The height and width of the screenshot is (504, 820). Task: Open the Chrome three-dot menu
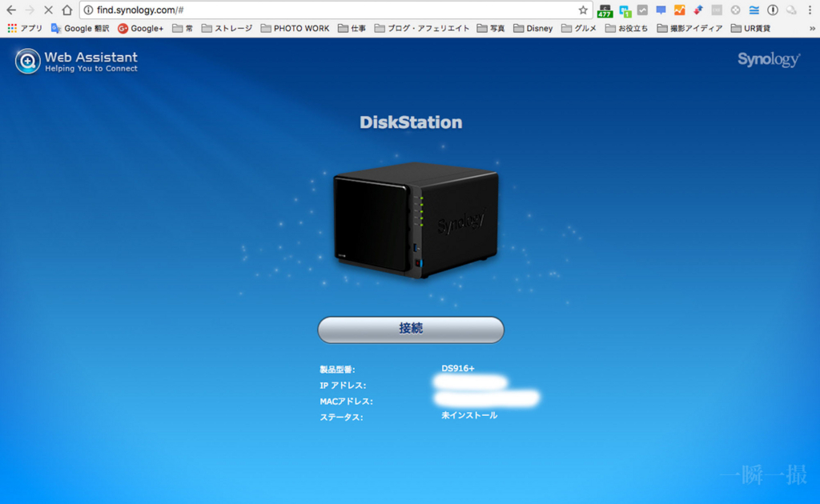(810, 10)
